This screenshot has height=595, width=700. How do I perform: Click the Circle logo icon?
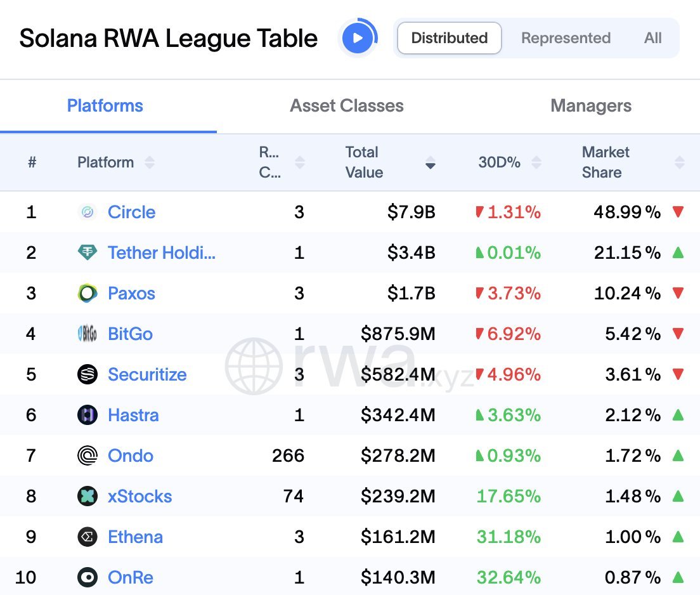[87, 212]
